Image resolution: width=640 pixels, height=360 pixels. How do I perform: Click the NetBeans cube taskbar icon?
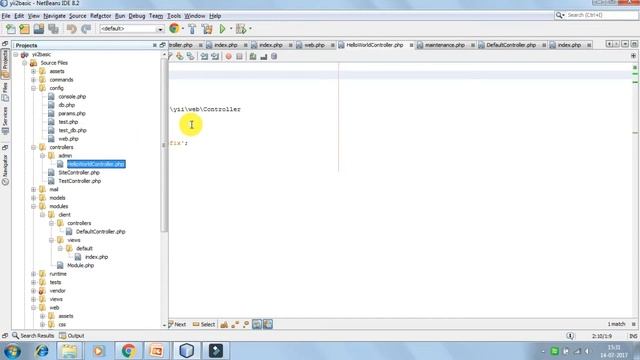[187, 351]
